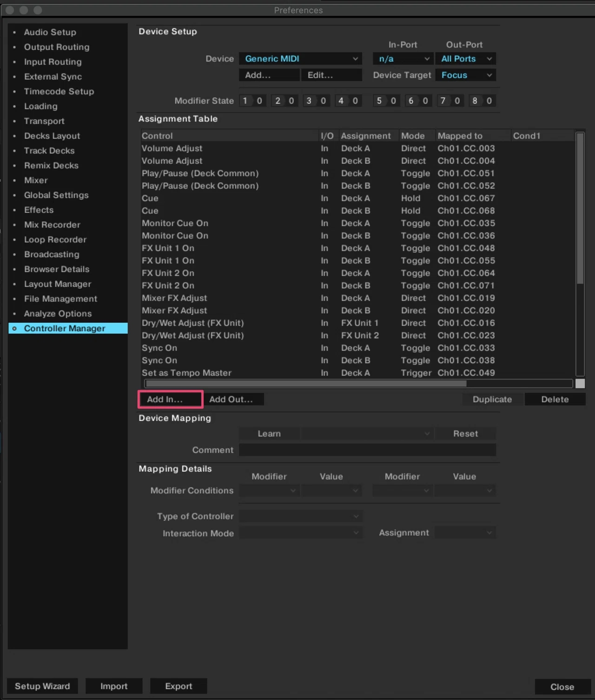
Task: Open Type of Controller dropdown
Action: (x=300, y=516)
